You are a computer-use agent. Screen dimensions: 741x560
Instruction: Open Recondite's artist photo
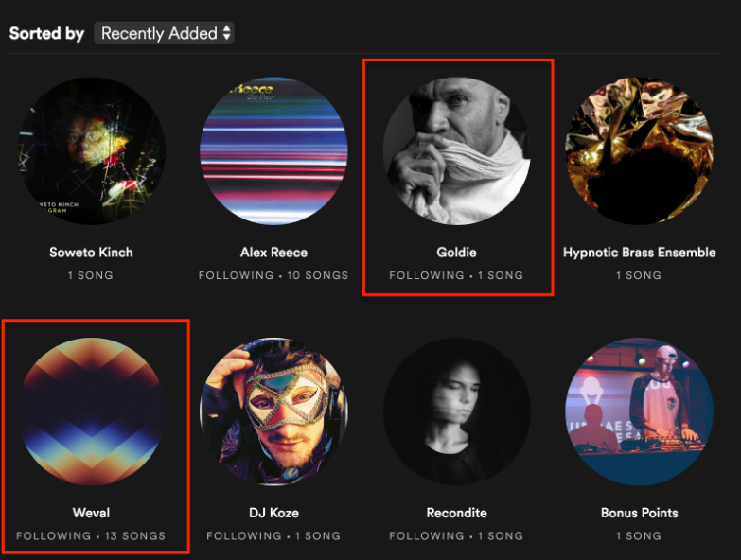[456, 412]
